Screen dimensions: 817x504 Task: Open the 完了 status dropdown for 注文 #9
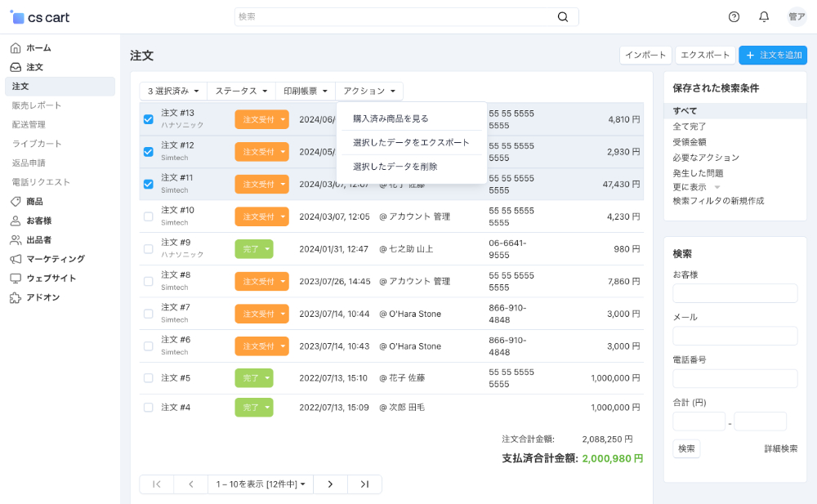253,249
